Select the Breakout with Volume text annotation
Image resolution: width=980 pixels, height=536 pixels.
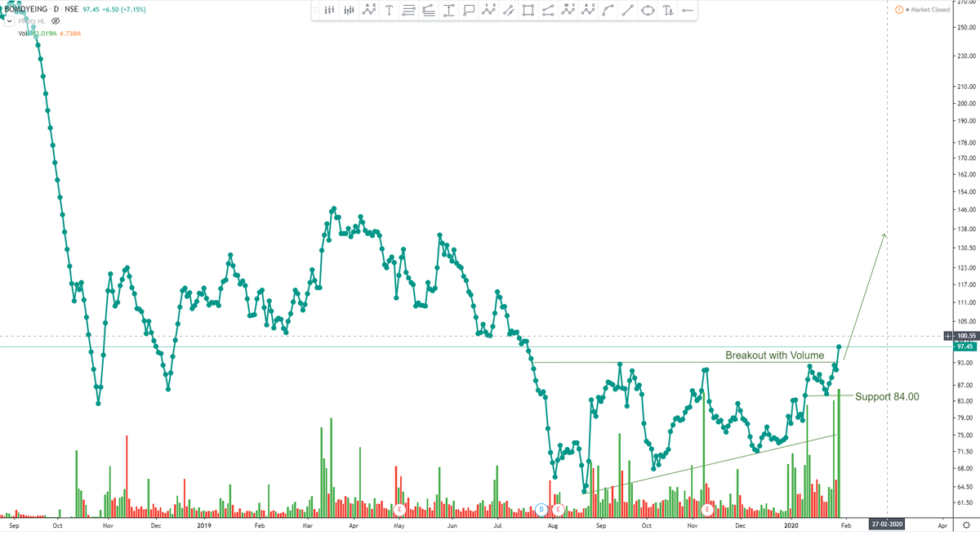tap(774, 355)
